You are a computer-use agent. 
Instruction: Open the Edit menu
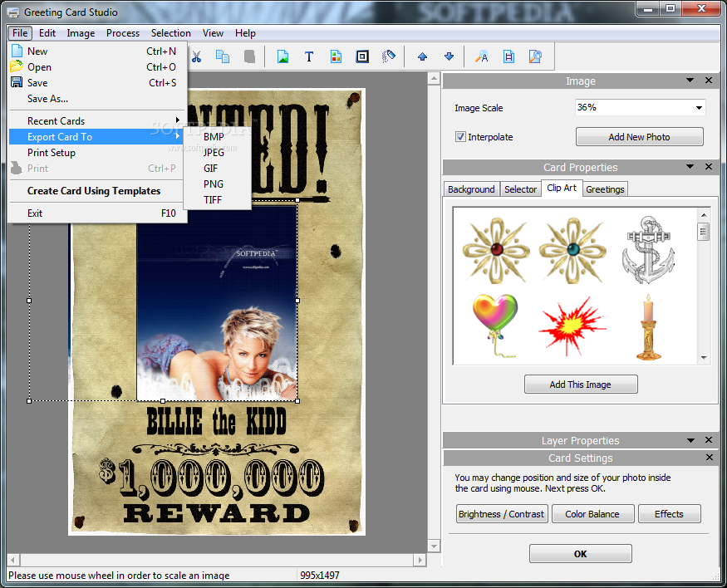47,33
